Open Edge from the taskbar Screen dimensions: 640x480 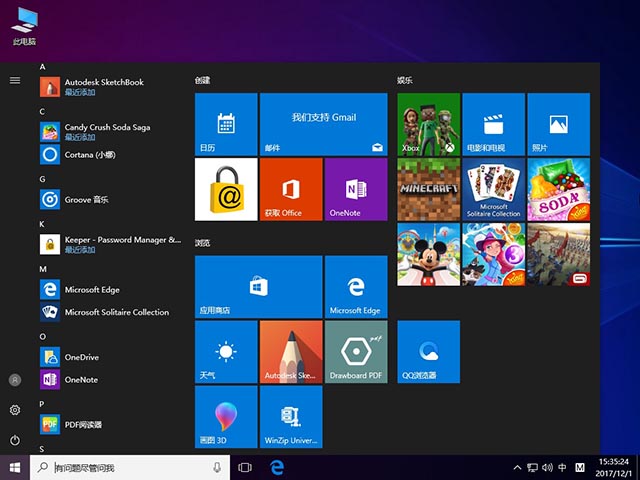click(277, 467)
